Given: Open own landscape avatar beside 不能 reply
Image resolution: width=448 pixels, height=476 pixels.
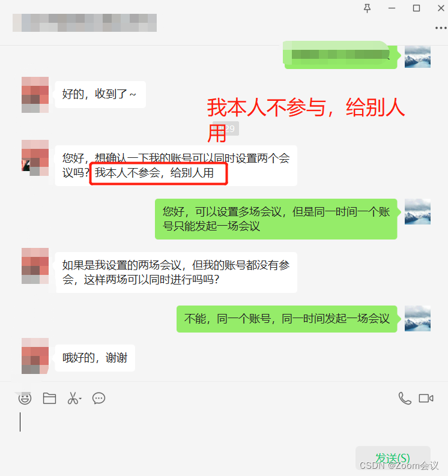Looking at the screenshot, I should [417, 318].
